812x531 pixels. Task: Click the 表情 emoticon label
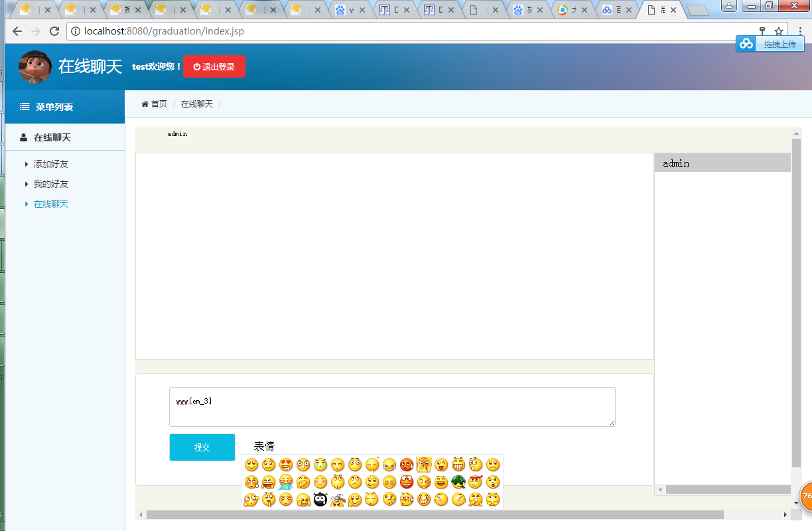264,446
